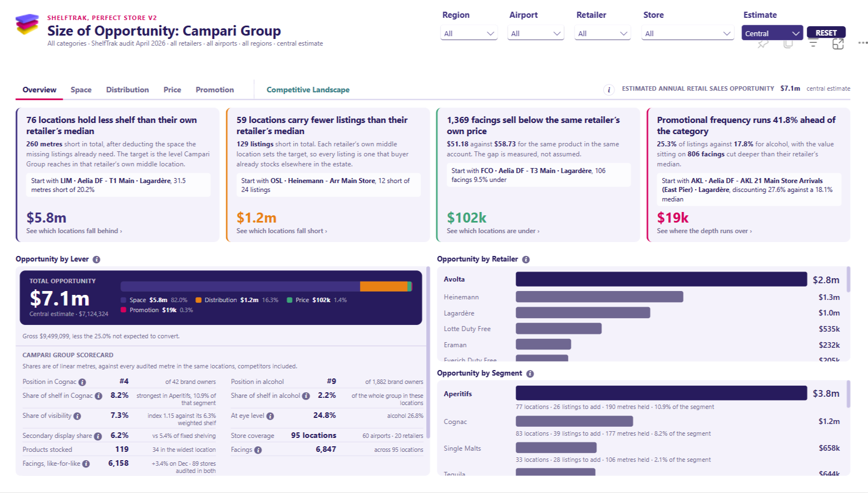Open the Estimate dropdown set to Central
The width and height of the screenshot is (868, 493).
(x=772, y=33)
